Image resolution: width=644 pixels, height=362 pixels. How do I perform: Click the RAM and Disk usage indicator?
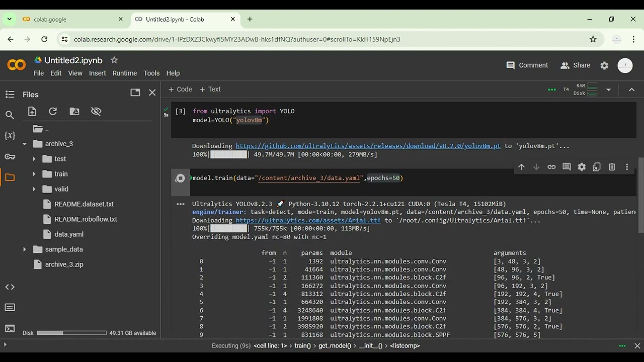pos(586,89)
